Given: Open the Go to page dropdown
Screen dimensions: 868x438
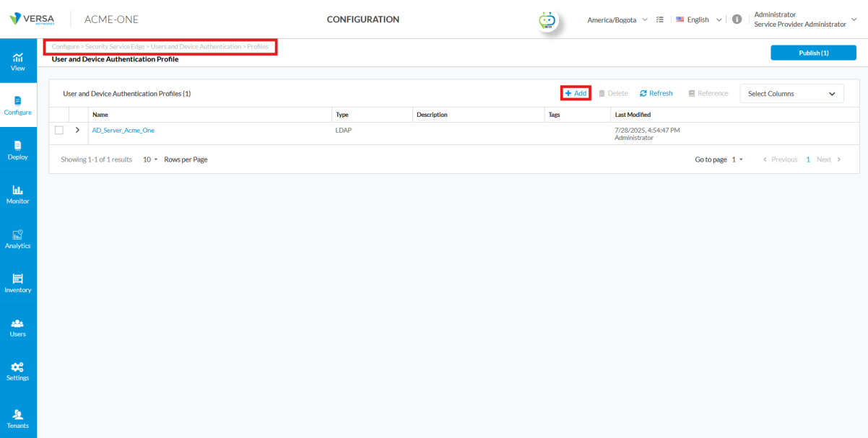Looking at the screenshot, I should (x=737, y=159).
